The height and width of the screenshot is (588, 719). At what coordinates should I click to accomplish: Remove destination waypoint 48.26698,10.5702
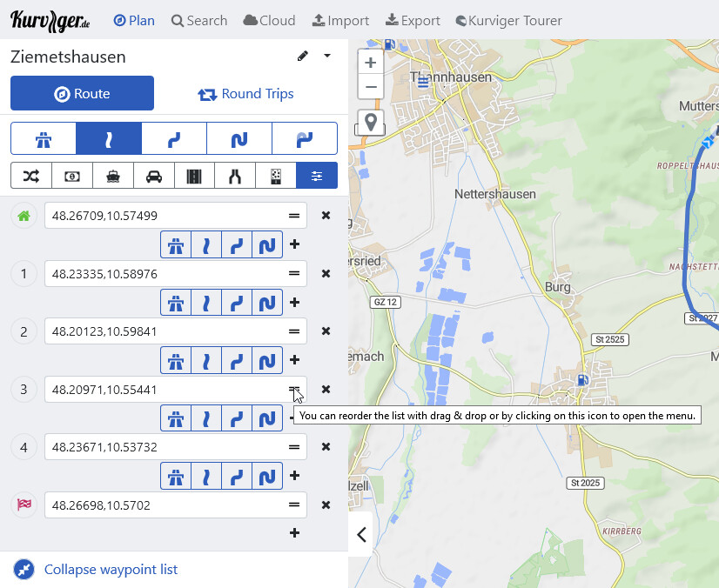click(326, 505)
